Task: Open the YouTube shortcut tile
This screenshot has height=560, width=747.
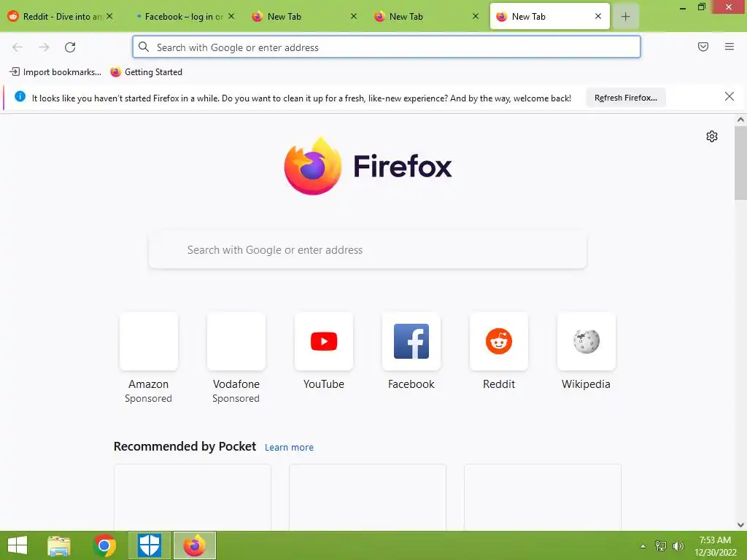Action: click(324, 341)
